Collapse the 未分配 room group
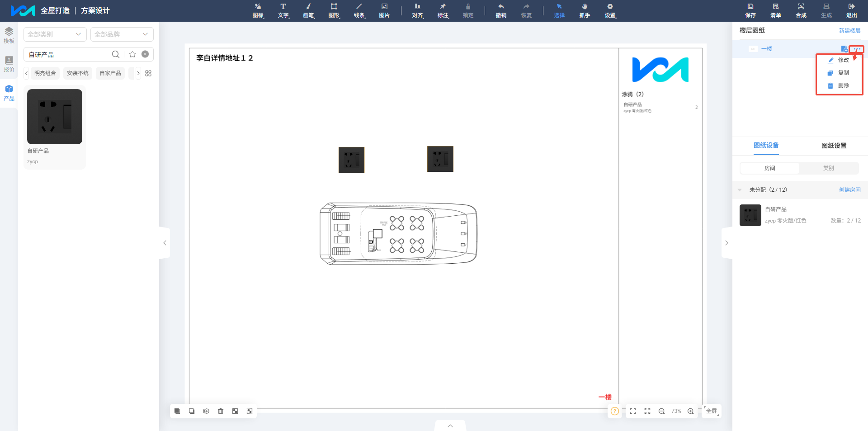 click(x=740, y=190)
